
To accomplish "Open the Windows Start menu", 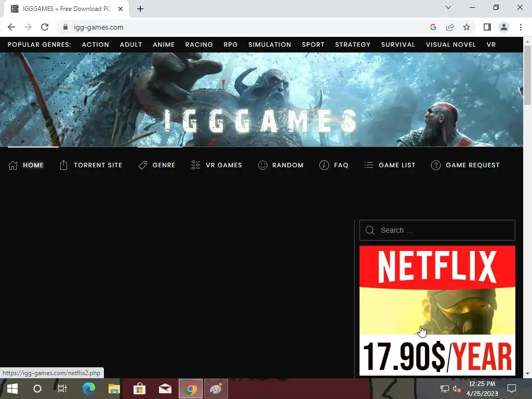I will point(12,389).
